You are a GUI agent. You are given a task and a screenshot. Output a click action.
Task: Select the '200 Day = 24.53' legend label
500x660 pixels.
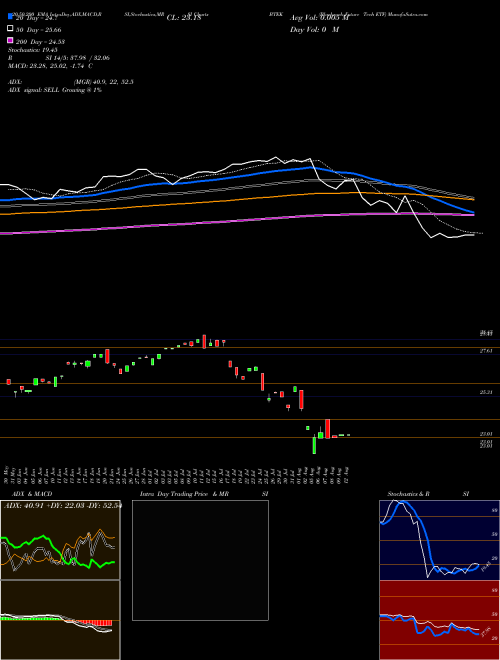(40, 42)
